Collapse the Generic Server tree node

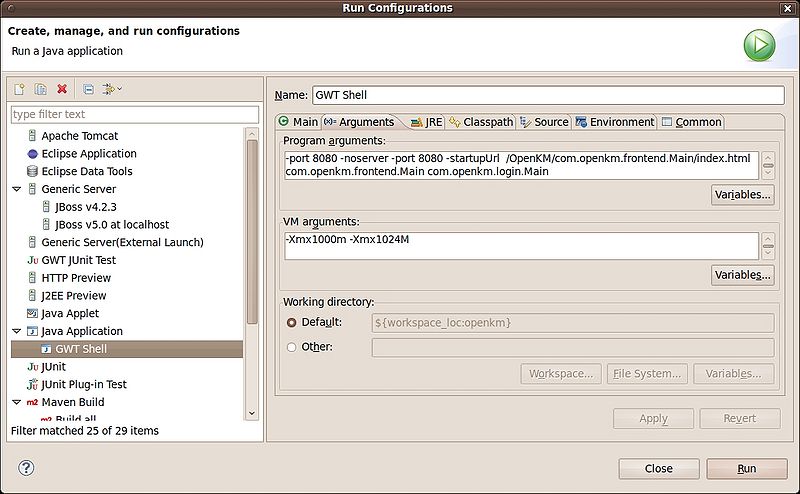click(17, 189)
